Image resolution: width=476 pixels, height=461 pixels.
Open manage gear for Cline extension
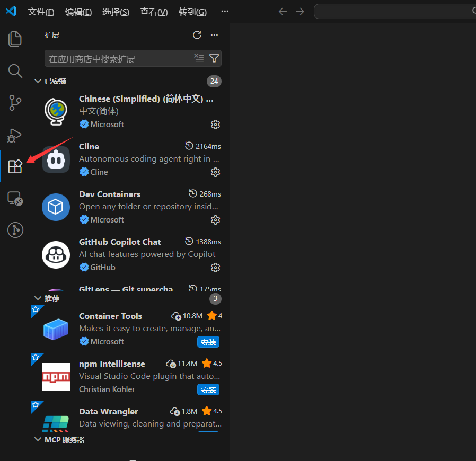[215, 172]
